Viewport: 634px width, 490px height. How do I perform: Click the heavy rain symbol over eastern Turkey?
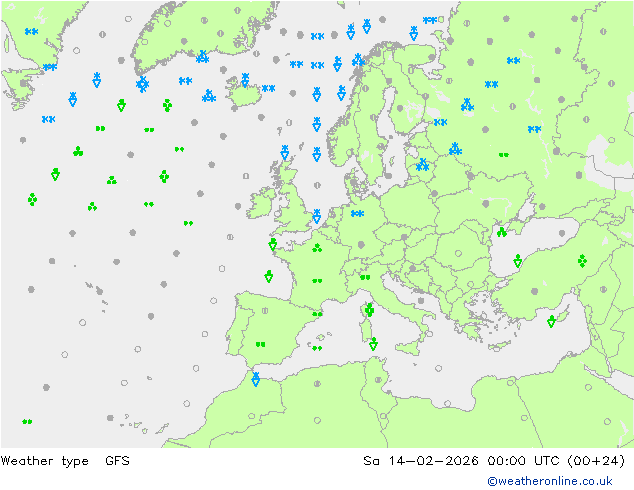pos(582,261)
